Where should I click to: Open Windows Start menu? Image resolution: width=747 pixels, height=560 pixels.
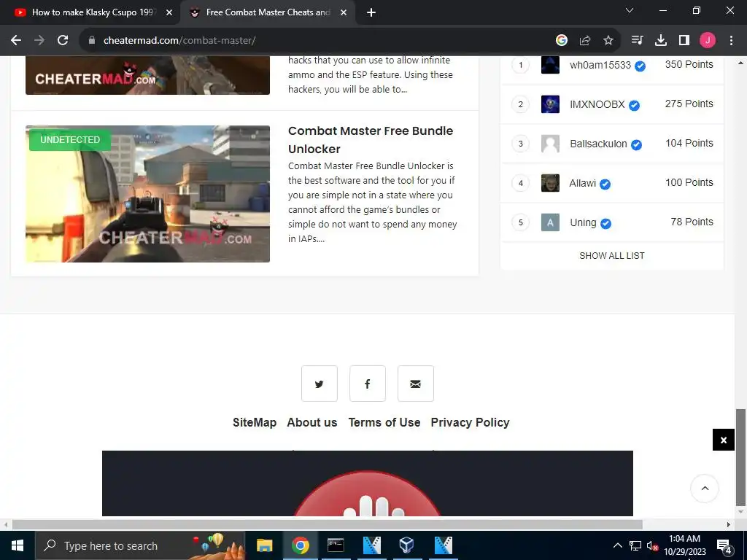click(18, 545)
